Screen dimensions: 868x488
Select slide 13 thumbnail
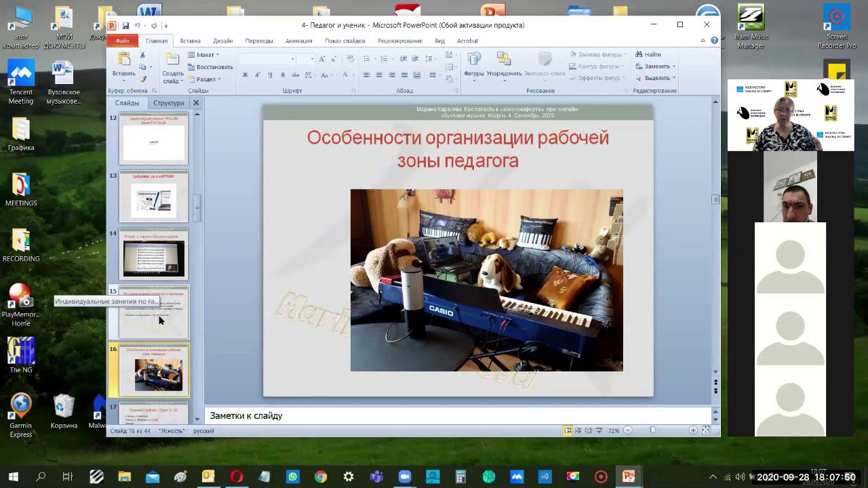[153, 197]
